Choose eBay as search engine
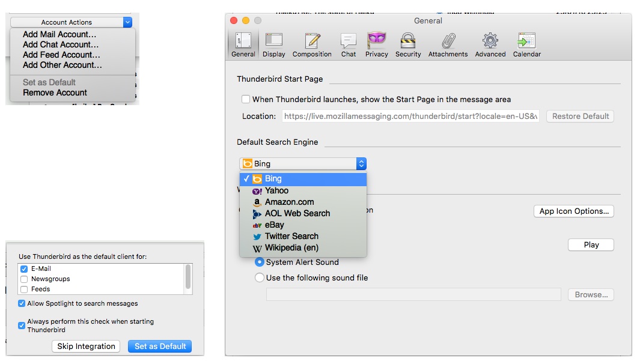637x364 pixels. coord(303,225)
